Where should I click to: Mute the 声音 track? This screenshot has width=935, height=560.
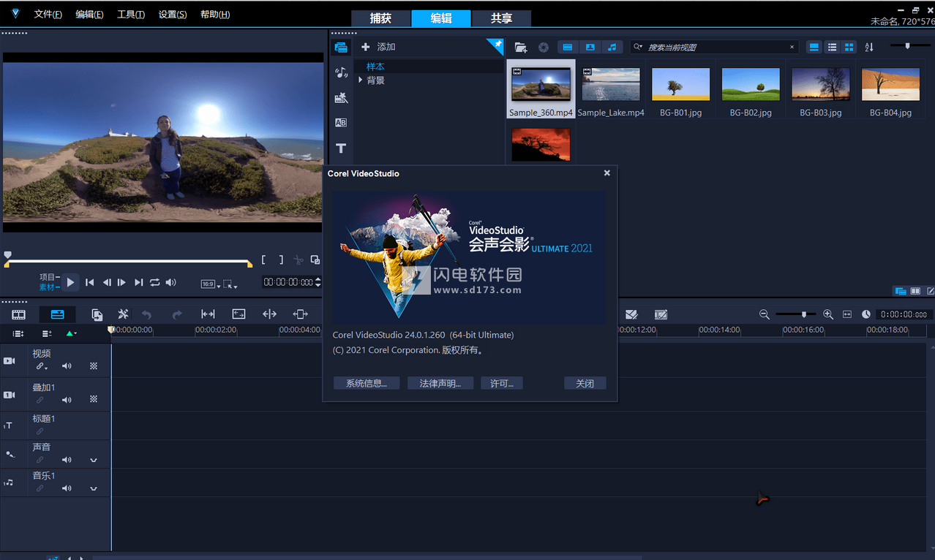tap(67, 460)
